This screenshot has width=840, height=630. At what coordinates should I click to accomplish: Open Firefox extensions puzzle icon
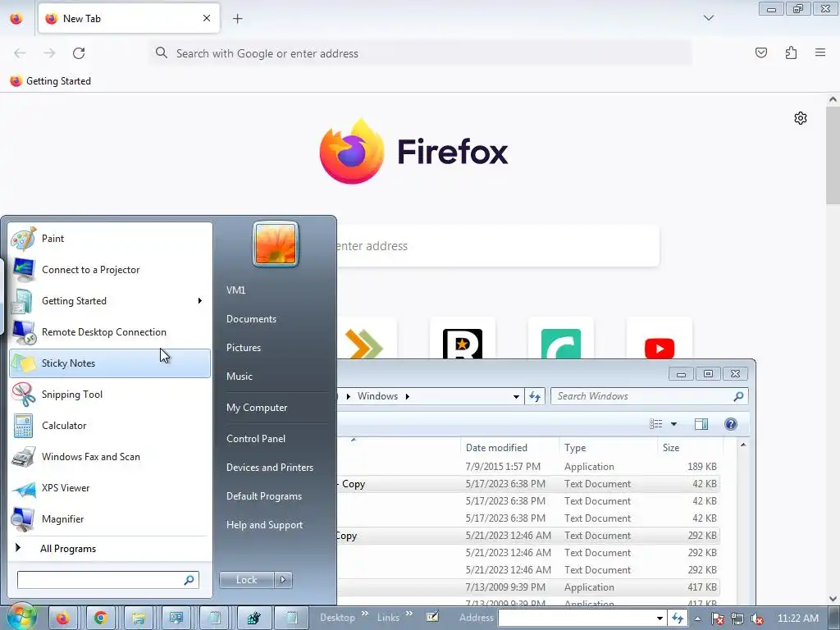[791, 52]
